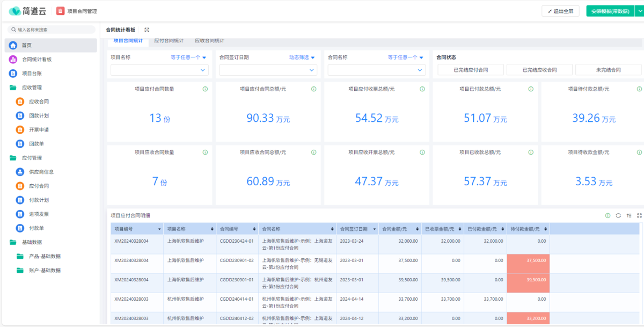
Task: Click refresh icon above 项目应付合同明细 table
Action: pyautogui.click(x=618, y=215)
